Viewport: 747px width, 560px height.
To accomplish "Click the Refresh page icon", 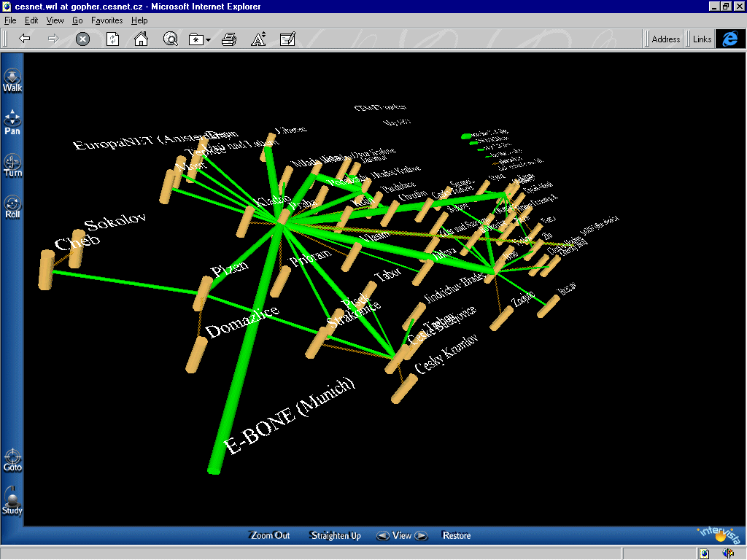I will pos(112,39).
